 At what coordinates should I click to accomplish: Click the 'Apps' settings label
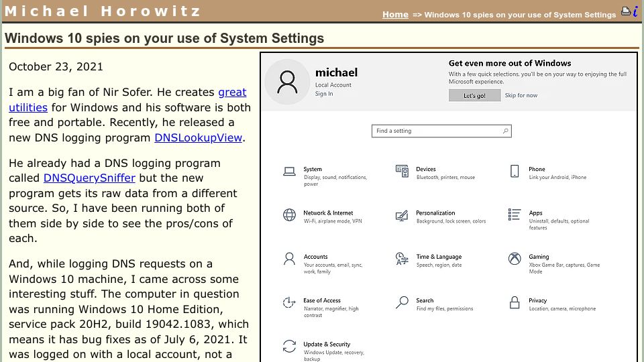click(535, 213)
